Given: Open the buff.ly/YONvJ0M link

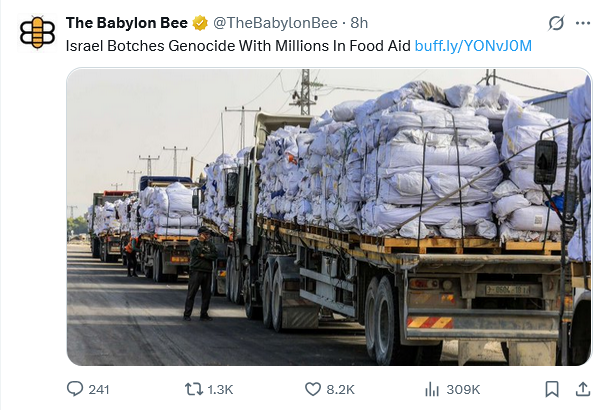Looking at the screenshot, I should click(473, 46).
